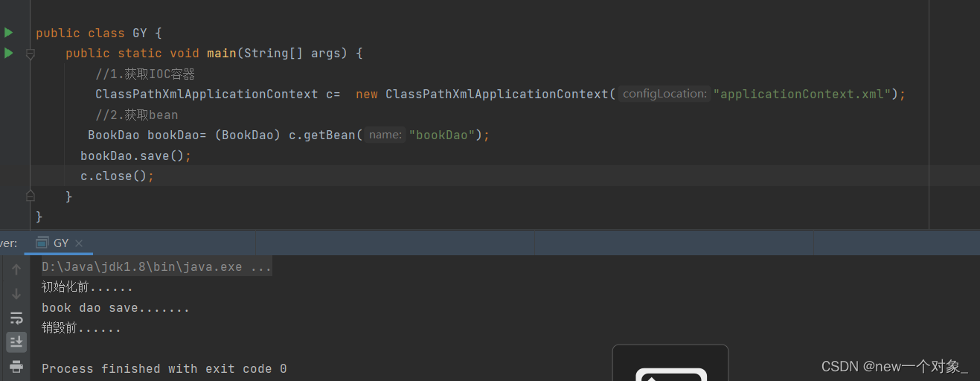Toggle scroll to end in console
The width and height of the screenshot is (980, 381).
tap(16, 342)
